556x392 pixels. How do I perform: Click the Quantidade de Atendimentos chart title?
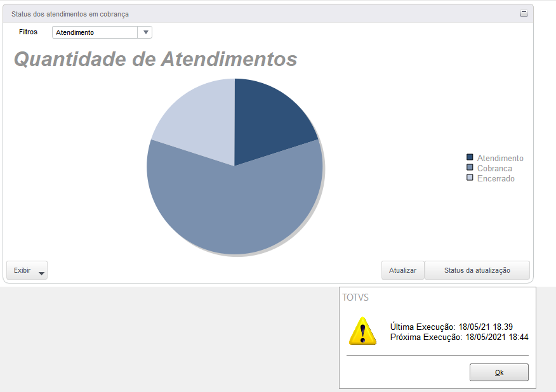point(156,59)
